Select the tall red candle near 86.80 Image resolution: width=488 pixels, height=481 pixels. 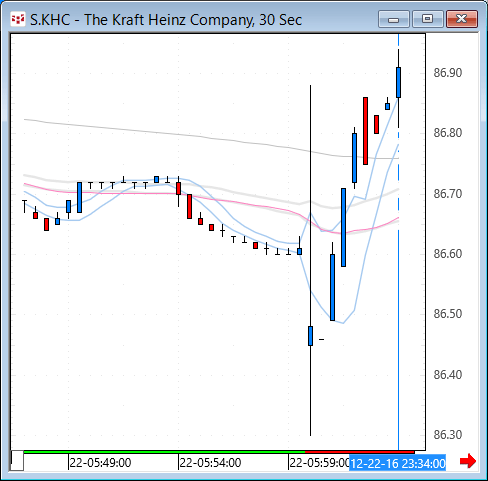(365, 131)
